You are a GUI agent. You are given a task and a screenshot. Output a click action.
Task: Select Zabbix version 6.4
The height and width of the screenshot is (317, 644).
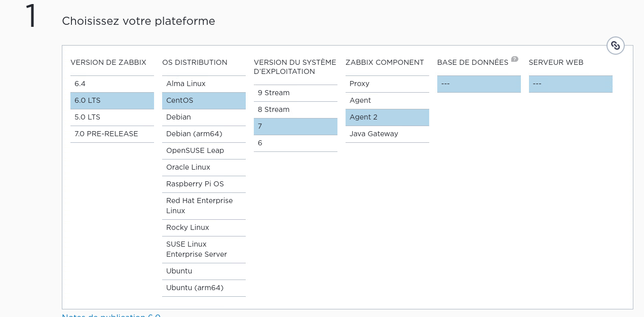click(112, 84)
